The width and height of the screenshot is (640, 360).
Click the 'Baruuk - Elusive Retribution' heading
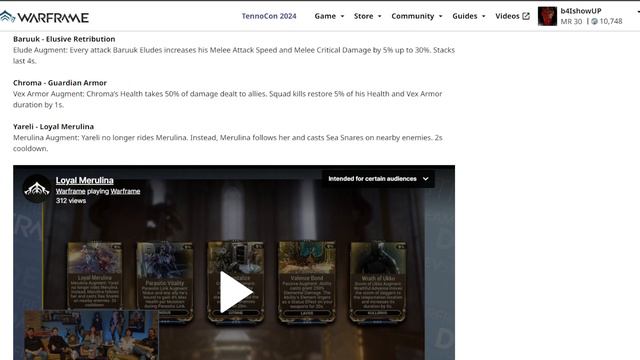(x=64, y=39)
